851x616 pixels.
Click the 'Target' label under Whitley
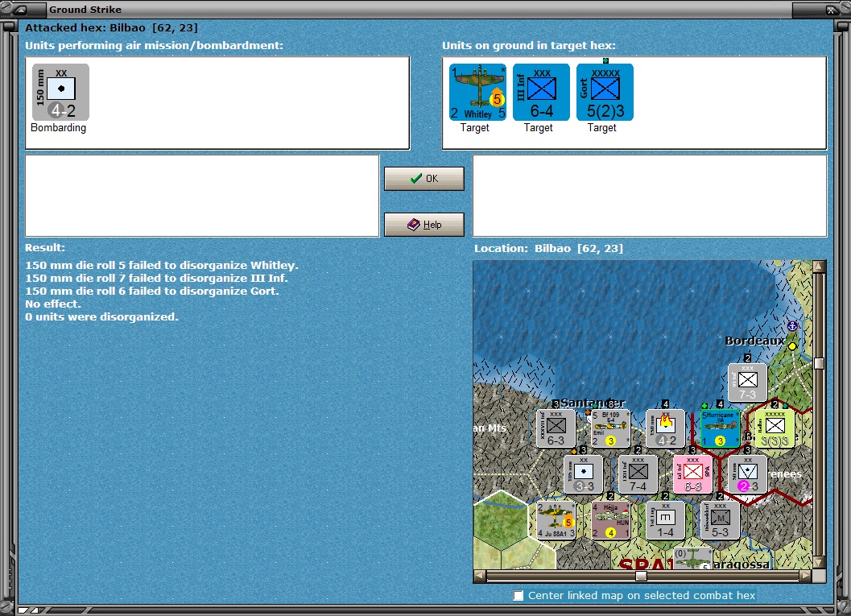click(475, 127)
